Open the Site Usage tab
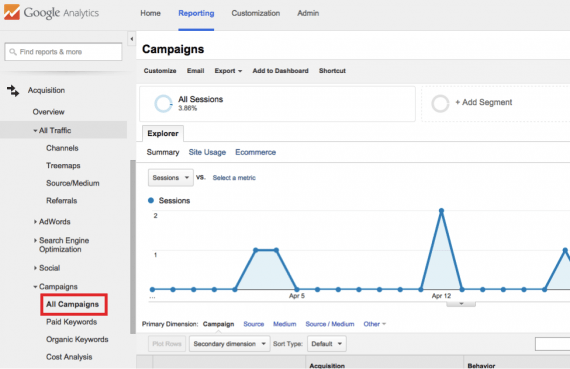 (x=207, y=152)
